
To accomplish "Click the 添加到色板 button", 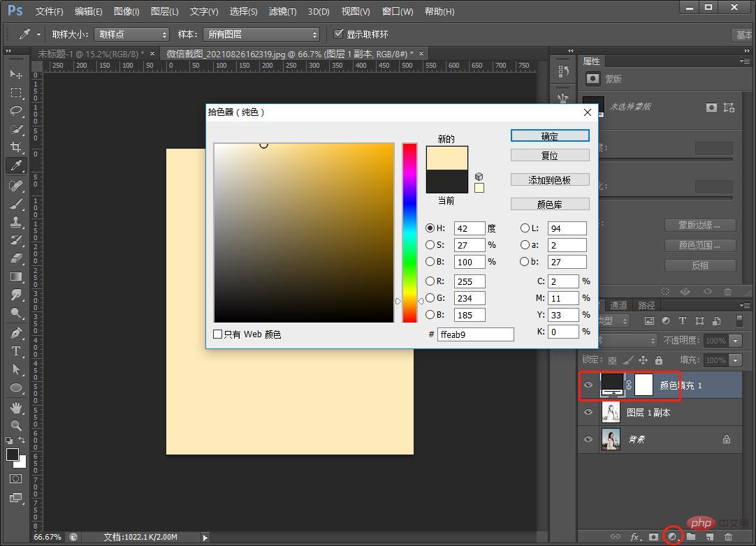I will point(550,179).
